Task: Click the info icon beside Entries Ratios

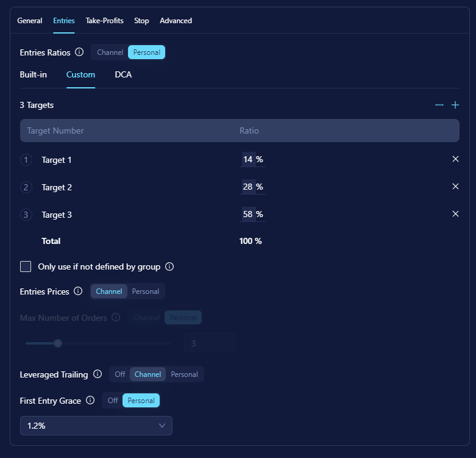Action: click(79, 52)
